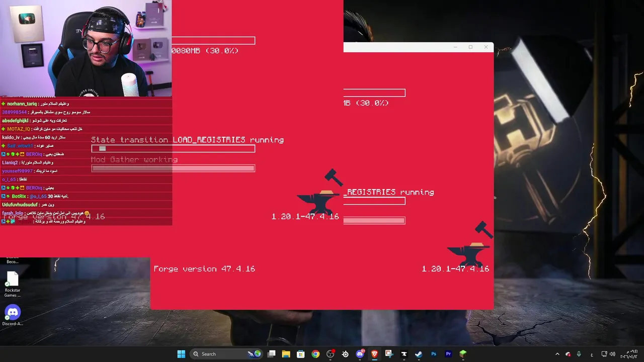Click the chat username Udufuvhudsuduf

19,205
